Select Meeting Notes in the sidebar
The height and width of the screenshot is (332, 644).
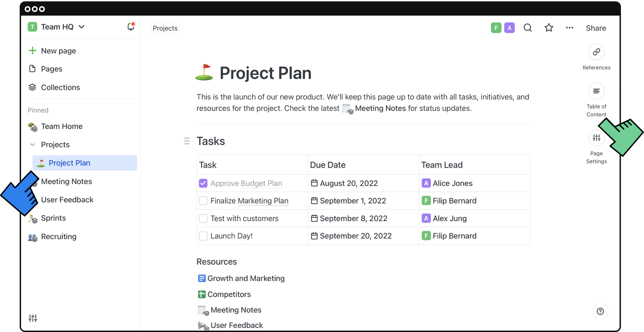(x=67, y=181)
